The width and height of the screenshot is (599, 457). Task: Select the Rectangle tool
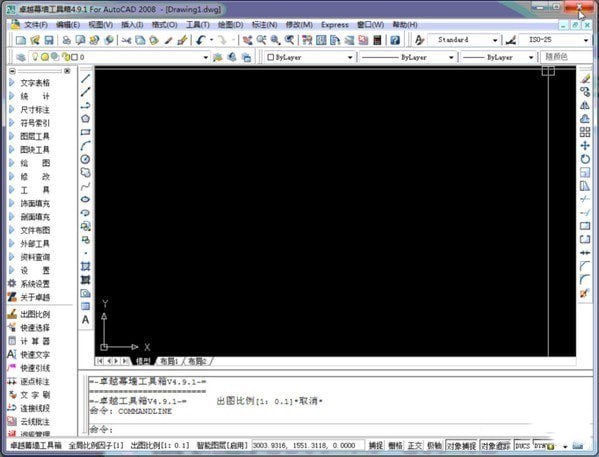pos(86,132)
